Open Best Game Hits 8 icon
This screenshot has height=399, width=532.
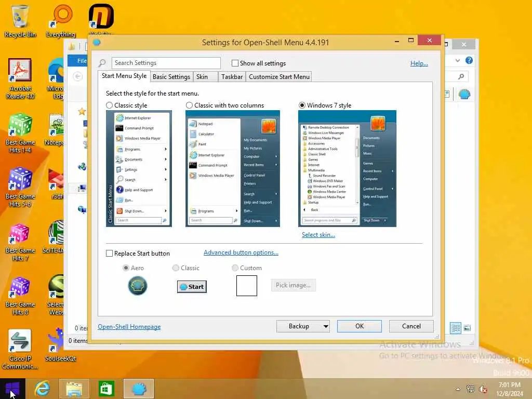pyautogui.click(x=20, y=296)
